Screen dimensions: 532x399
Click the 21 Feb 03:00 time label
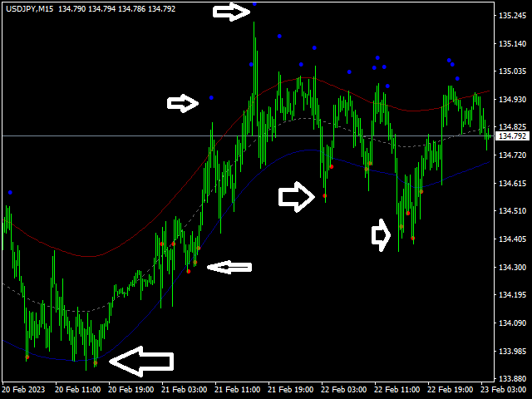[x=185, y=390]
